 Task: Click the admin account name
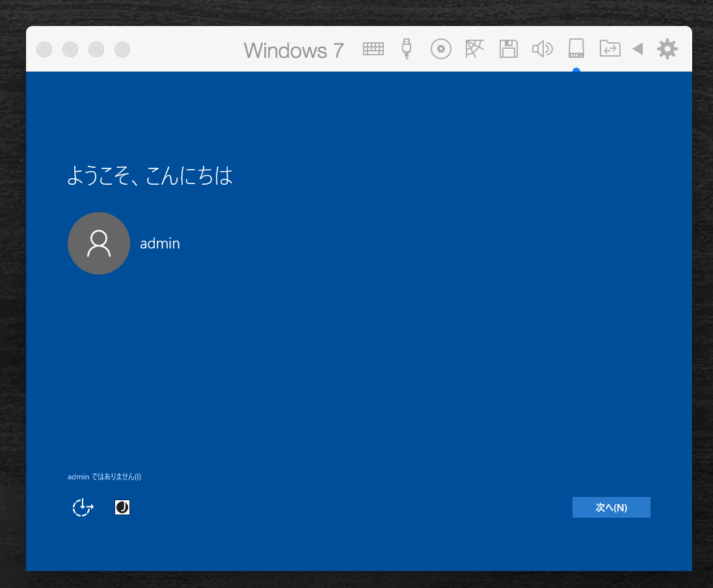[159, 244]
